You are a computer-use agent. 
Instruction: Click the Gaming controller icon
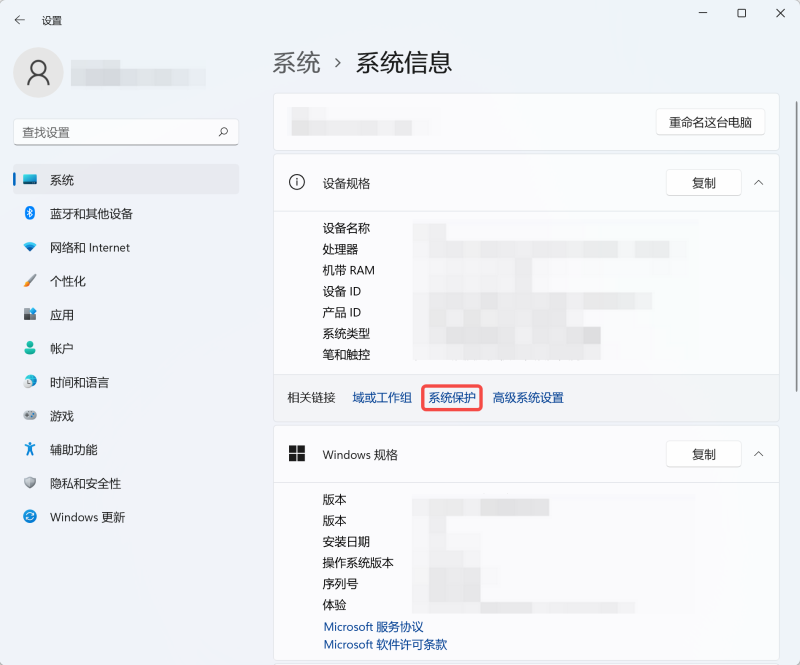30,415
